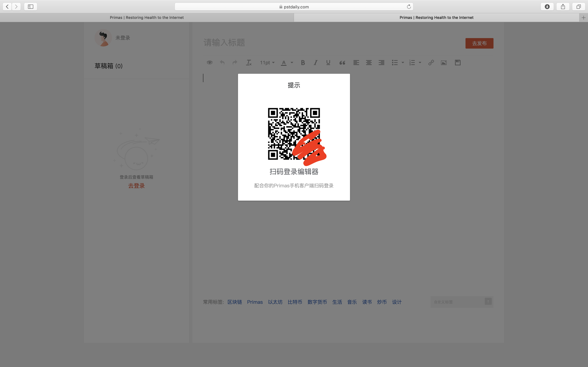
Task: Expand the bullet list style dropdown
Action: (403, 63)
